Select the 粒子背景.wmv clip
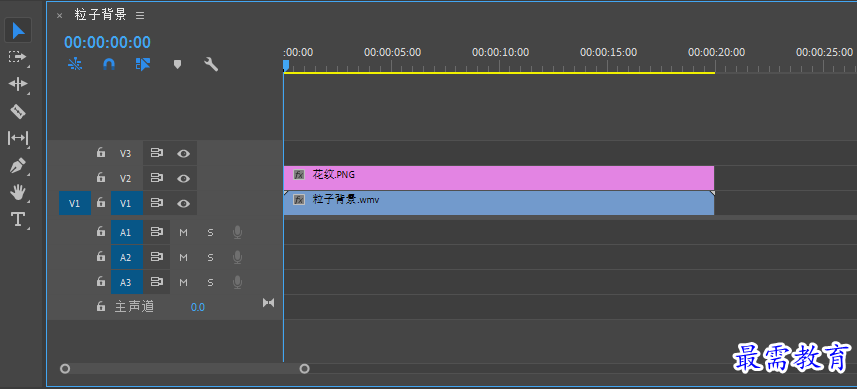The height and width of the screenshot is (389, 857). coord(499,203)
